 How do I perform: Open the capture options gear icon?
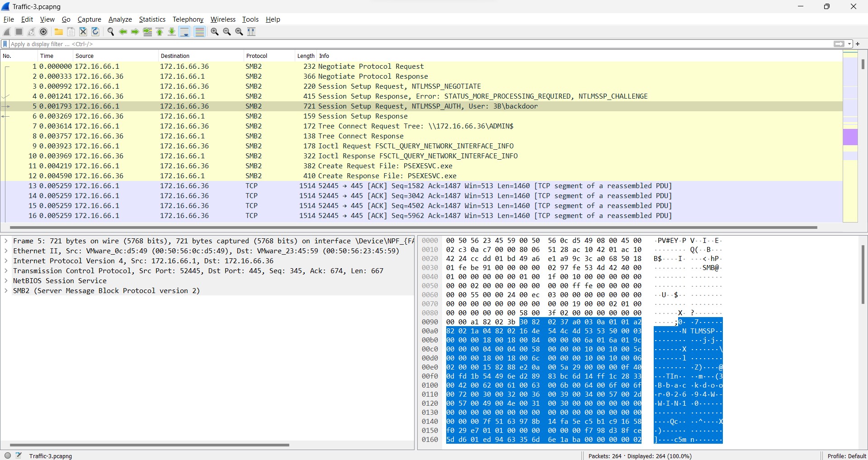tap(44, 32)
